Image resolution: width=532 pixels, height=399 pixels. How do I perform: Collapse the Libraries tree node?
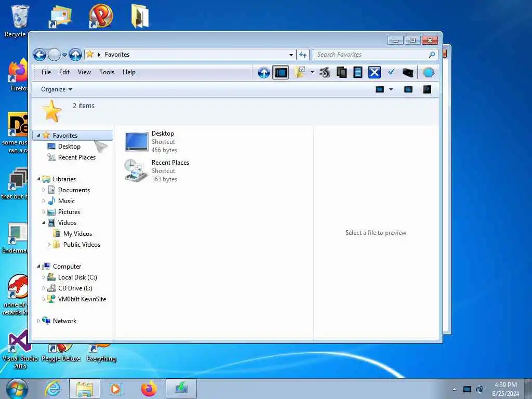point(38,179)
